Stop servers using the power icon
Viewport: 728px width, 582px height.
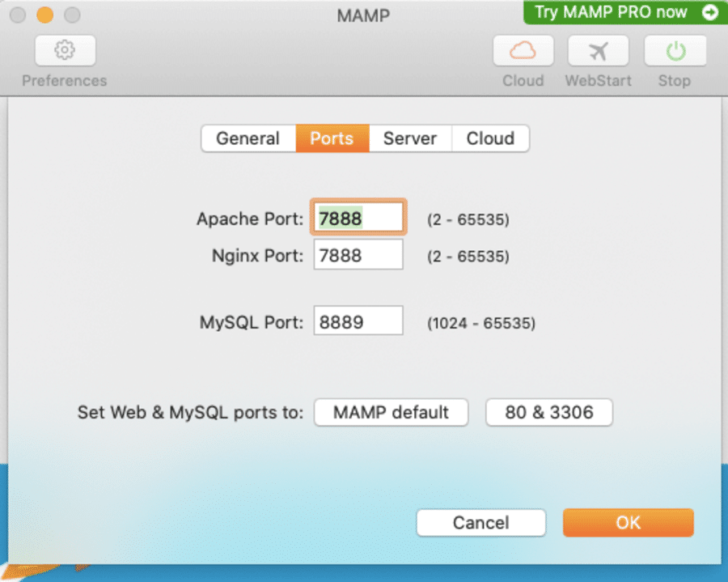click(x=675, y=51)
